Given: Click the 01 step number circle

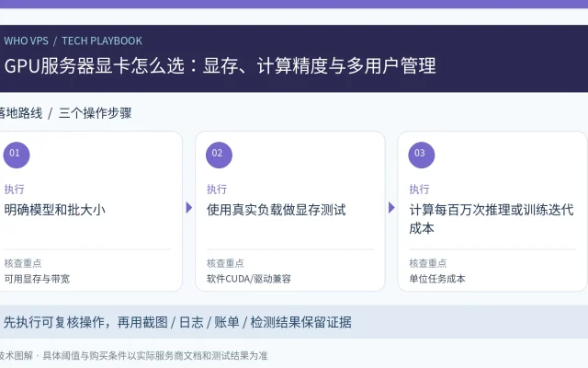Looking at the screenshot, I should (17, 155).
